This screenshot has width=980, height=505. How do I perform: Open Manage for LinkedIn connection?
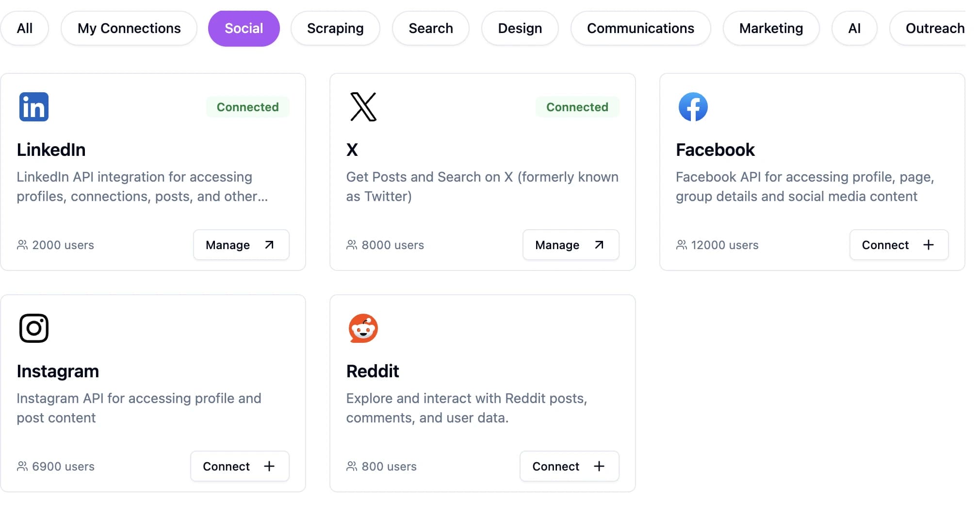[241, 245]
